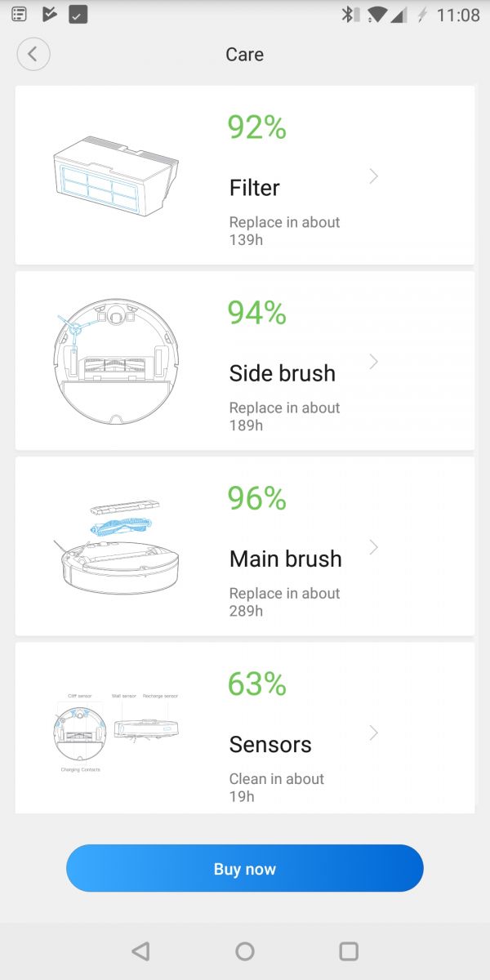This screenshot has width=490, height=980.
Task: Tap the 92% filter life percentage
Action: tap(256, 127)
